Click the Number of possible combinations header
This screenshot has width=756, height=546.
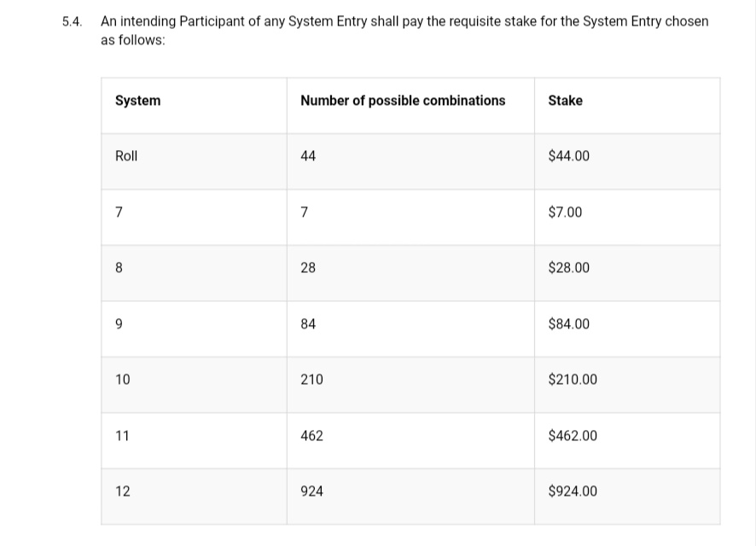click(410, 106)
